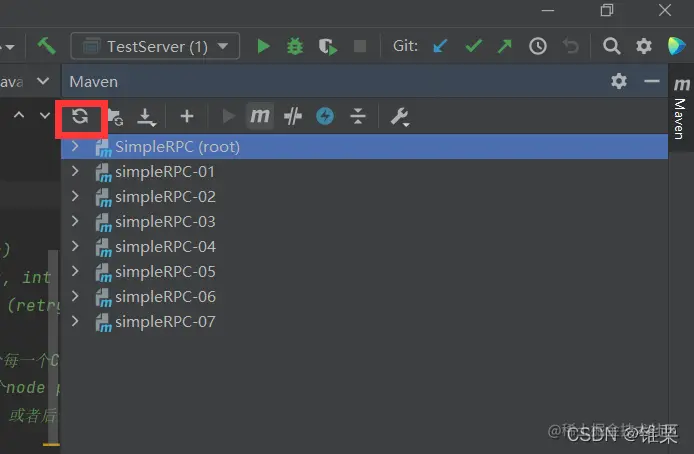Toggle skip tests mode lightning icon

coord(325,116)
